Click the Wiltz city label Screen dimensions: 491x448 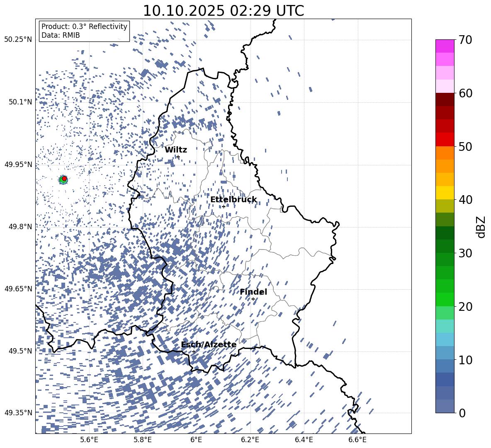point(176,150)
